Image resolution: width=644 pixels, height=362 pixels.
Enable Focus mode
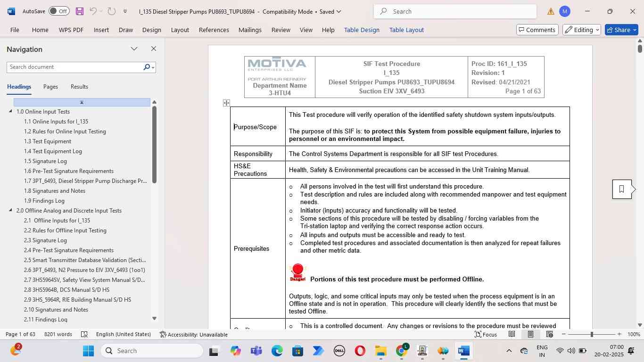[x=486, y=334]
